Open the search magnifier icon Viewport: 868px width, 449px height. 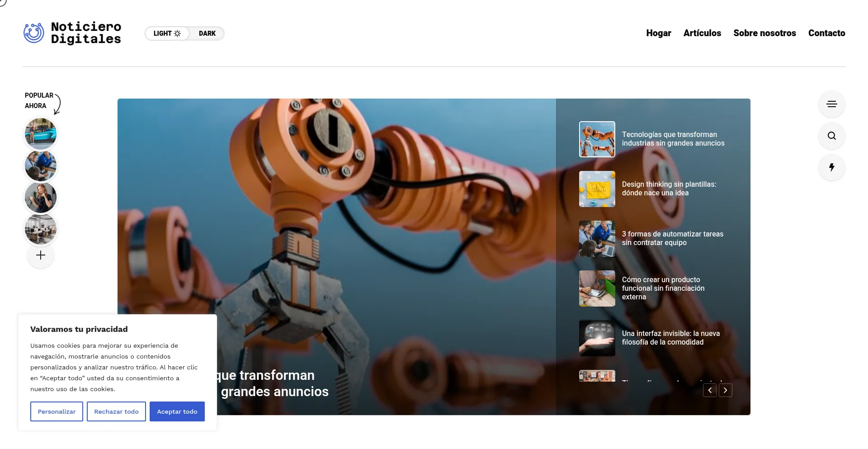(x=831, y=136)
